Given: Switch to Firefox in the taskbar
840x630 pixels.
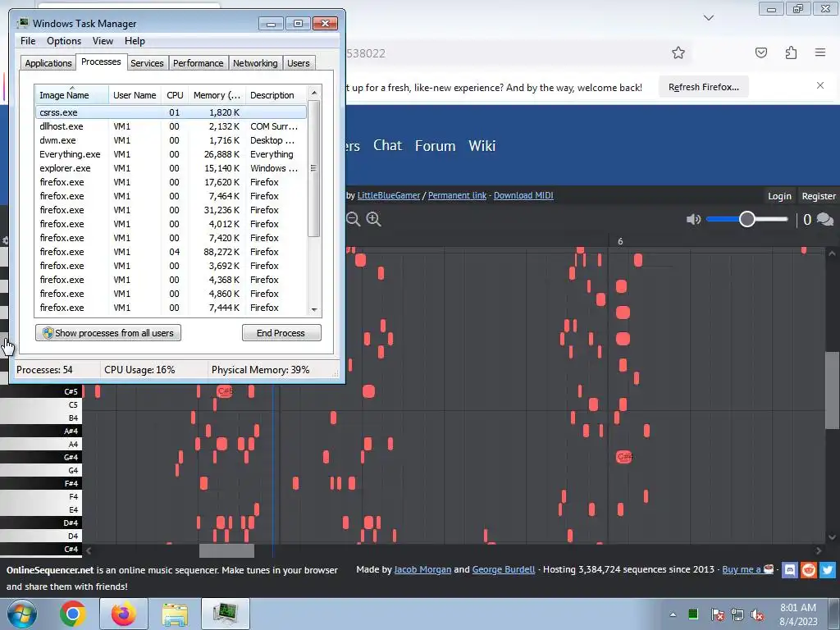Looking at the screenshot, I should coord(124,614).
